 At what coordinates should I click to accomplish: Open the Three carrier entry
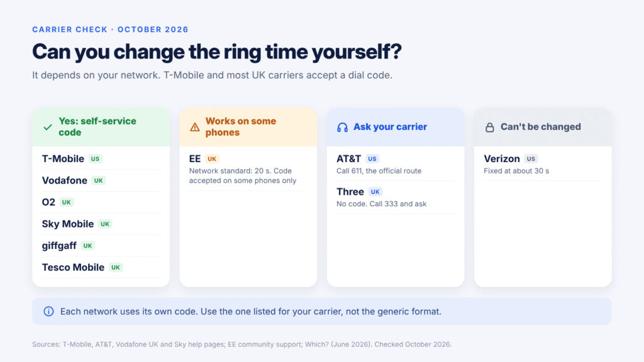point(396,197)
